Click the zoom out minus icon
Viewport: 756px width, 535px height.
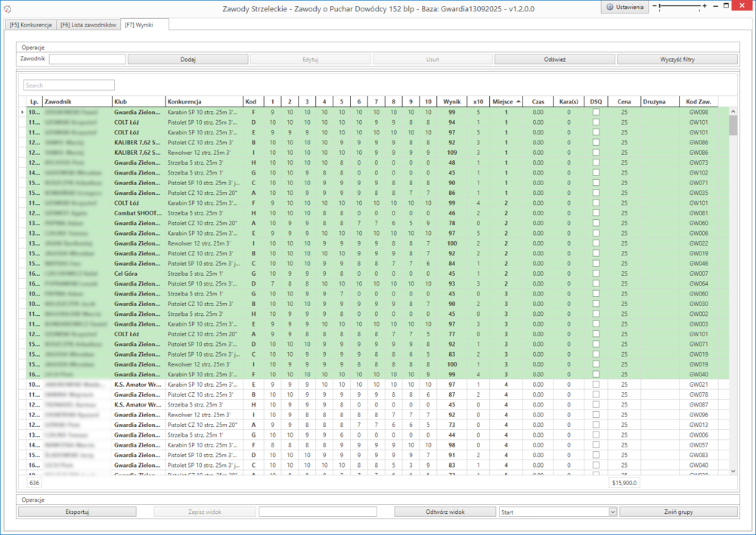(x=655, y=7)
